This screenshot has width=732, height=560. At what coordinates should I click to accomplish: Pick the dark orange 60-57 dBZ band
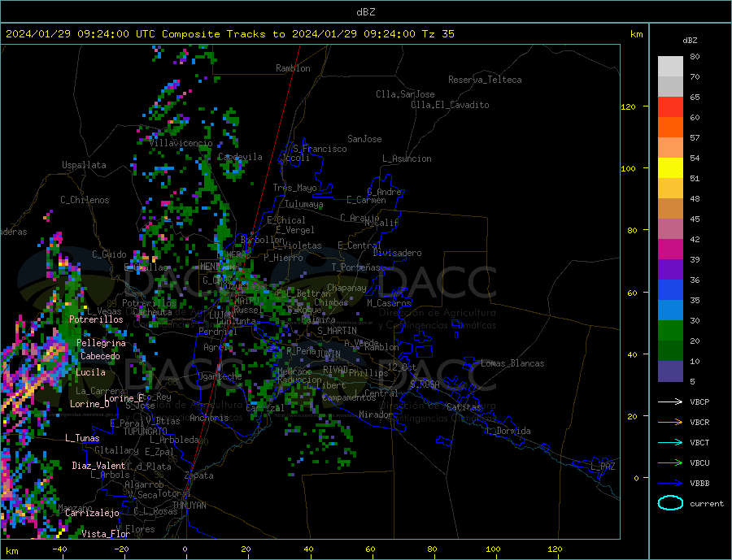(670, 128)
